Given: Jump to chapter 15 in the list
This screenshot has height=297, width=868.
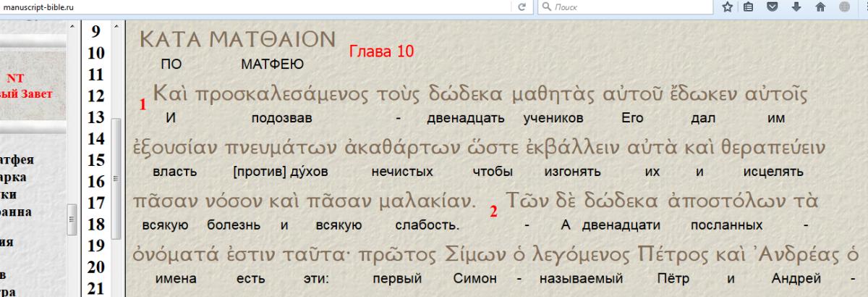Looking at the screenshot, I should (x=95, y=160).
